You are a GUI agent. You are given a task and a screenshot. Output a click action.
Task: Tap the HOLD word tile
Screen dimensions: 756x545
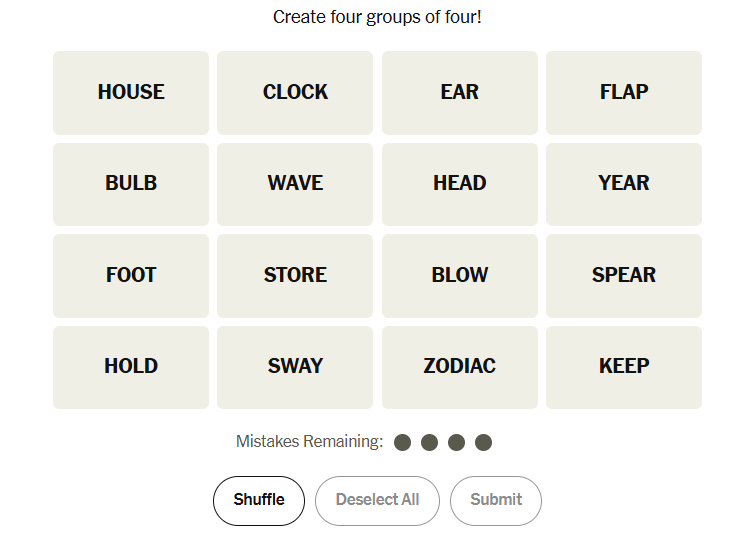(x=131, y=367)
